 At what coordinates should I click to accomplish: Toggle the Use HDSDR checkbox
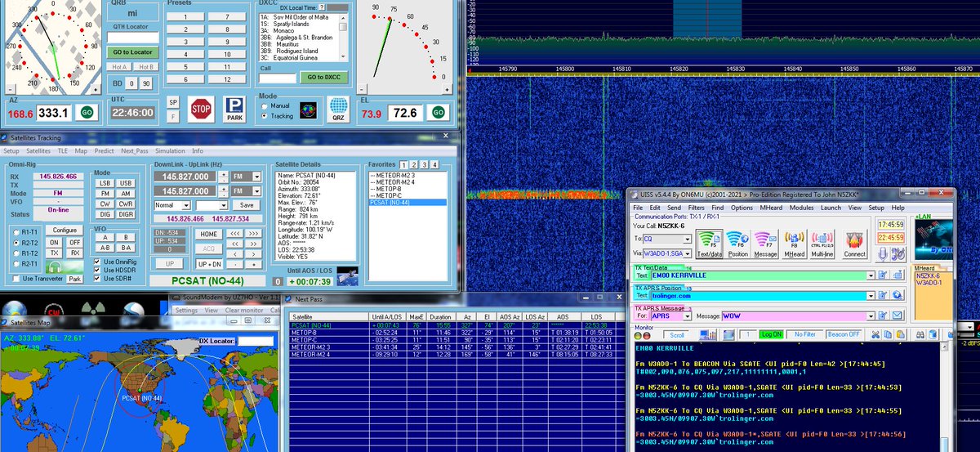(x=97, y=270)
